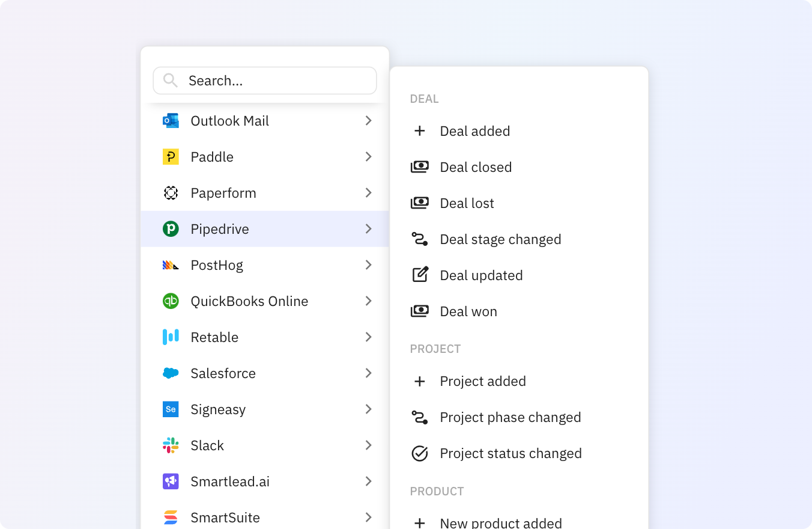The height and width of the screenshot is (529, 812).
Task: Click the plus icon beside Deal added
Action: coord(420,131)
